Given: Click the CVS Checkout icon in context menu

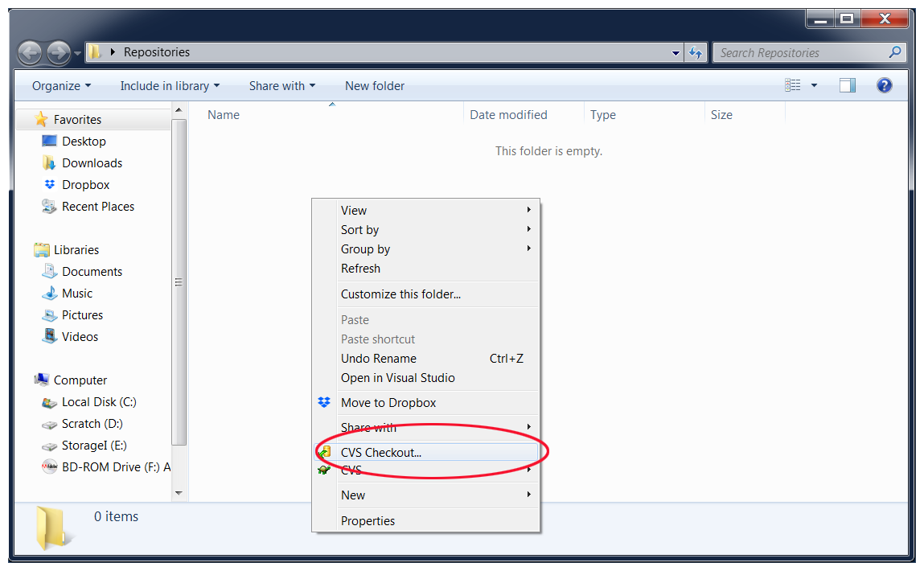Looking at the screenshot, I should tap(324, 453).
